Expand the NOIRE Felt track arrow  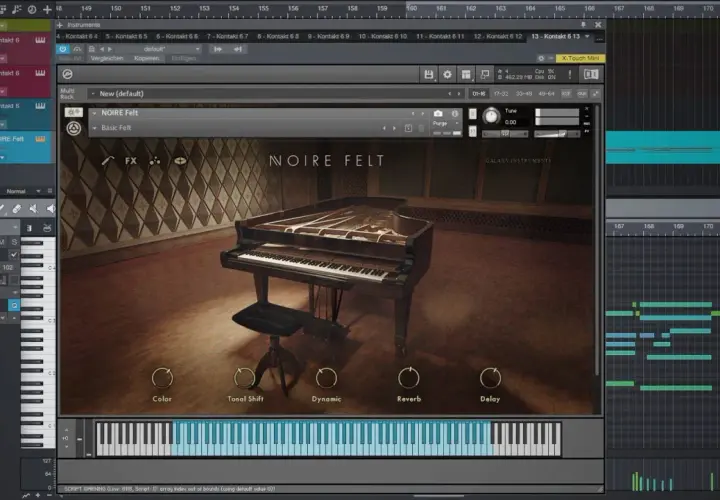[3, 157]
